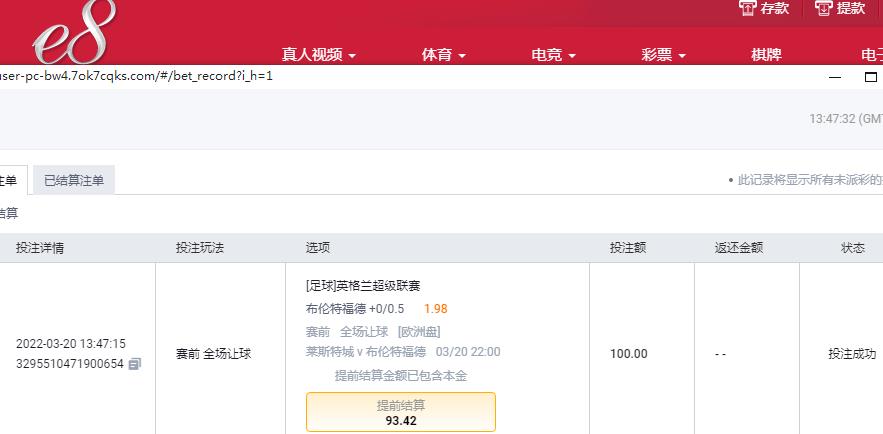Click the bet_record URL address bar

136,76
